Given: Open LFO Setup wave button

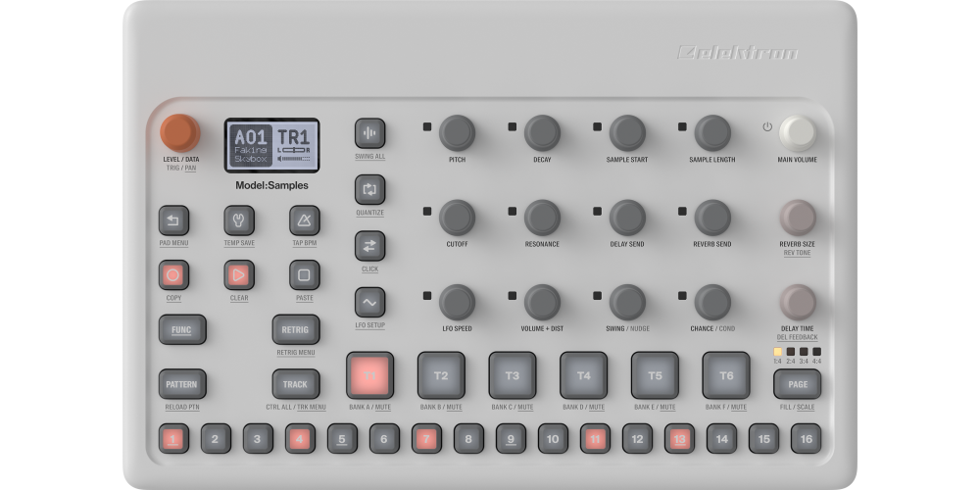Looking at the screenshot, I should click(370, 303).
